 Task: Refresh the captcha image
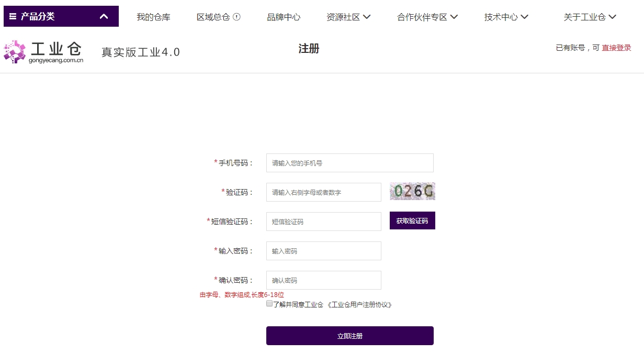point(412,191)
